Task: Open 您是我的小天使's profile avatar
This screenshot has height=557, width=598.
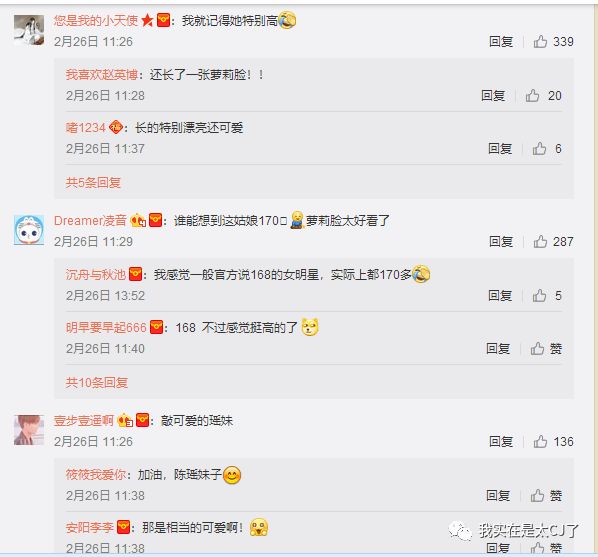Action: 29,30
